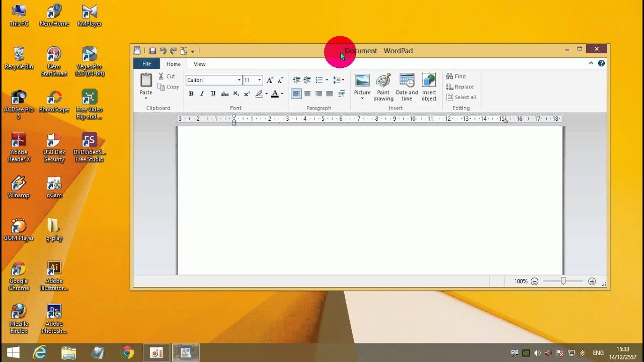This screenshot has height=362, width=644.
Task: Open the WordPad window system menu icon
Action: click(137, 50)
